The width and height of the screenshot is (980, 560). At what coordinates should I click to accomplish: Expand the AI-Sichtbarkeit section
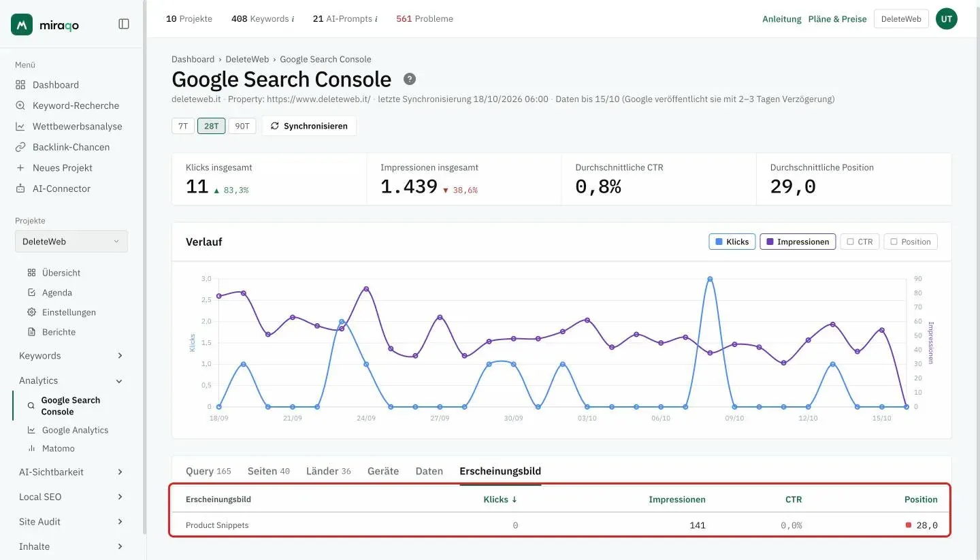71,472
